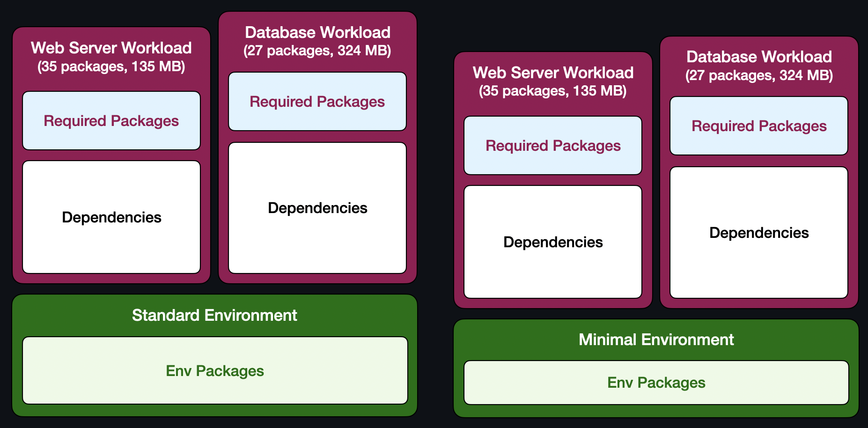Select Env Packages under Minimal Environment
Viewport: 868px width, 428px height.
click(x=656, y=383)
